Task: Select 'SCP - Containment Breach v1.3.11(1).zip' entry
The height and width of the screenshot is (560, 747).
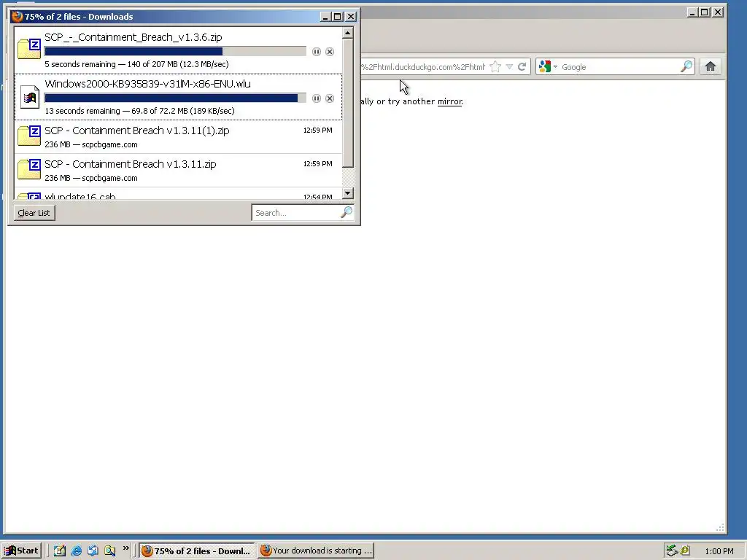Action: tap(178, 136)
